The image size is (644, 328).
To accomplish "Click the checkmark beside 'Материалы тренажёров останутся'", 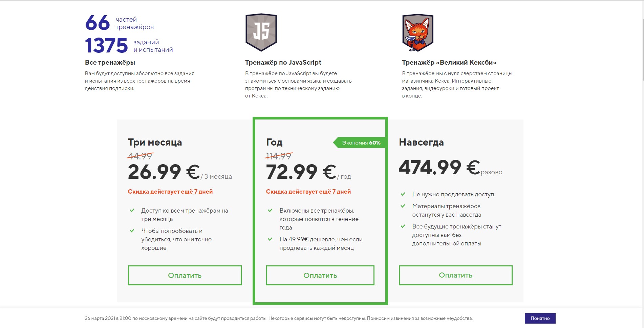I will tap(403, 206).
